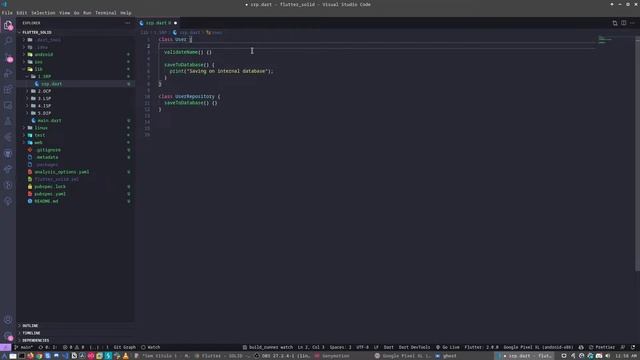Click Spaces: 2 indentation in status bar
The height and width of the screenshot is (360, 640).
pyautogui.click(x=340, y=347)
